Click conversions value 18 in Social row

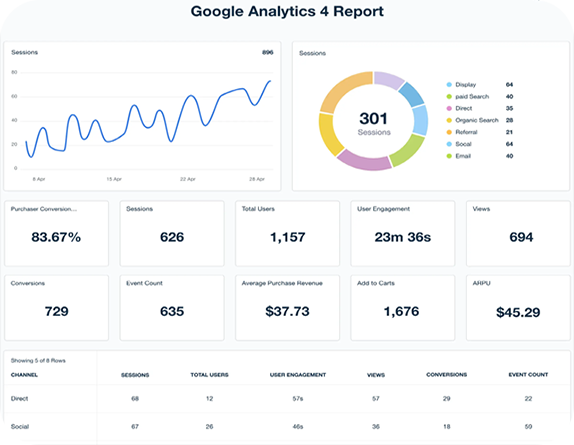[x=447, y=426]
